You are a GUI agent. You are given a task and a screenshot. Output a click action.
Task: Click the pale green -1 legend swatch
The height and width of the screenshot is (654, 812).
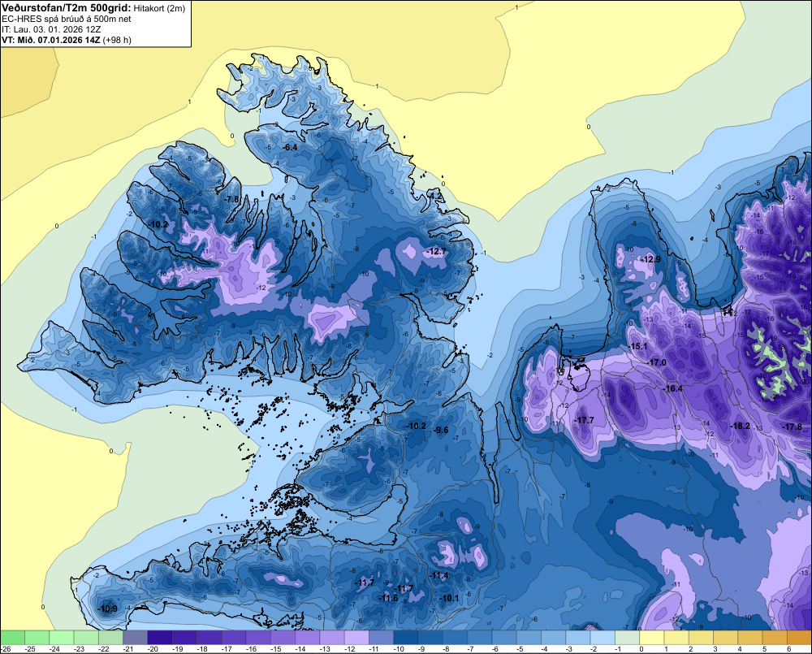(x=628, y=637)
